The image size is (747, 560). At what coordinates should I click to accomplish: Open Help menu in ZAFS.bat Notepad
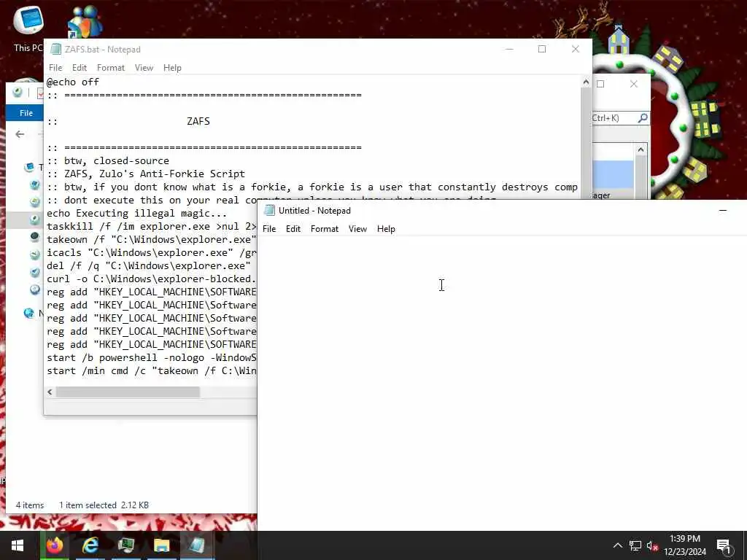coord(172,68)
